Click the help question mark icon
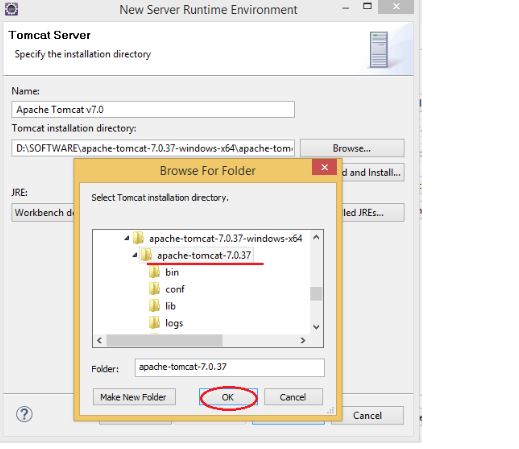Image resolution: width=519 pixels, height=449 pixels. pyautogui.click(x=24, y=414)
